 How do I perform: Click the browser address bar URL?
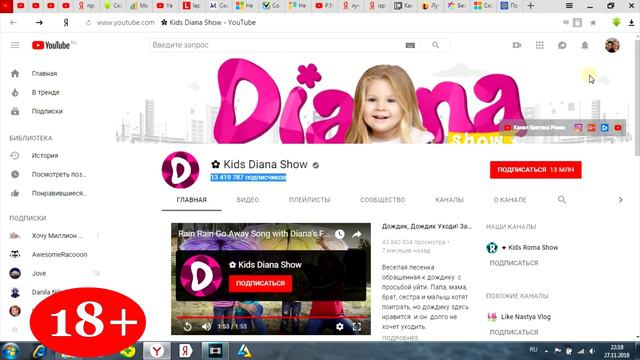(x=126, y=23)
